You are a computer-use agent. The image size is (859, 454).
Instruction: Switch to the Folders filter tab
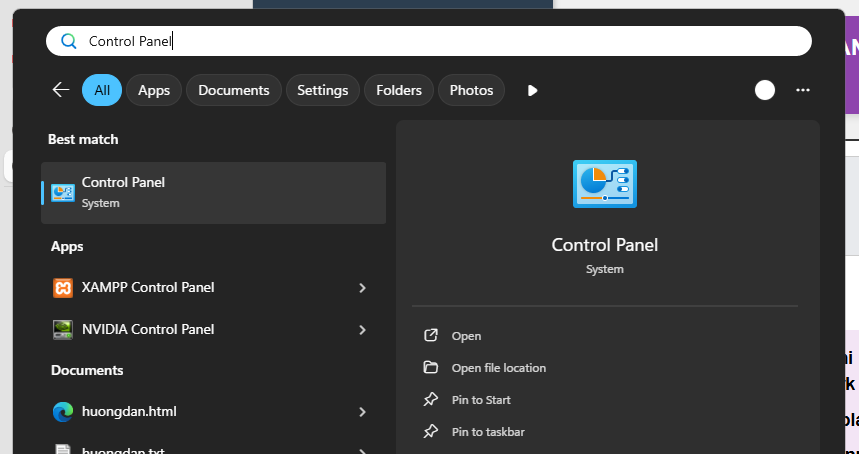pyautogui.click(x=399, y=90)
